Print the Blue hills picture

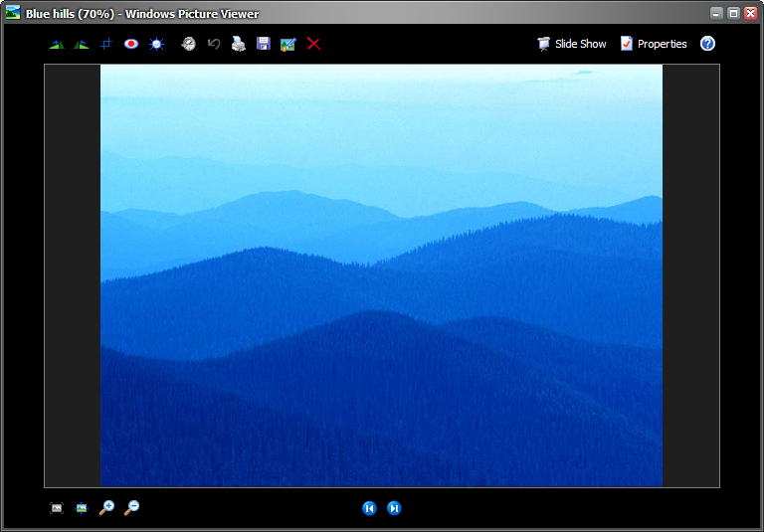239,45
